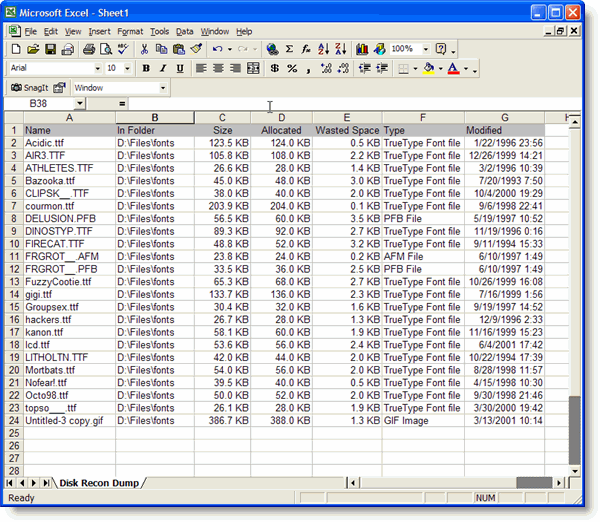600x522 pixels.
Task: Click the horizontal scrollbar thumb
Action: pos(534,483)
